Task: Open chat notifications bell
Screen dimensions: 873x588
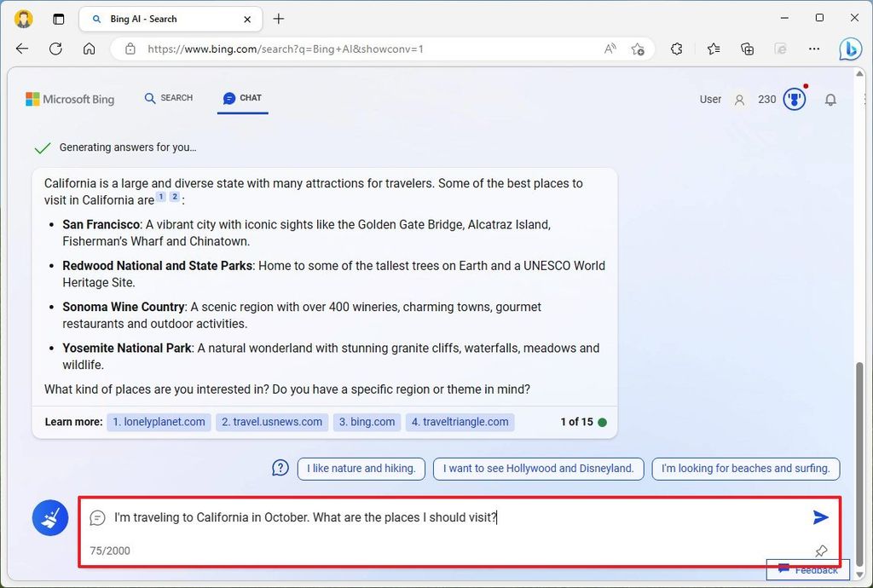Action: point(831,100)
